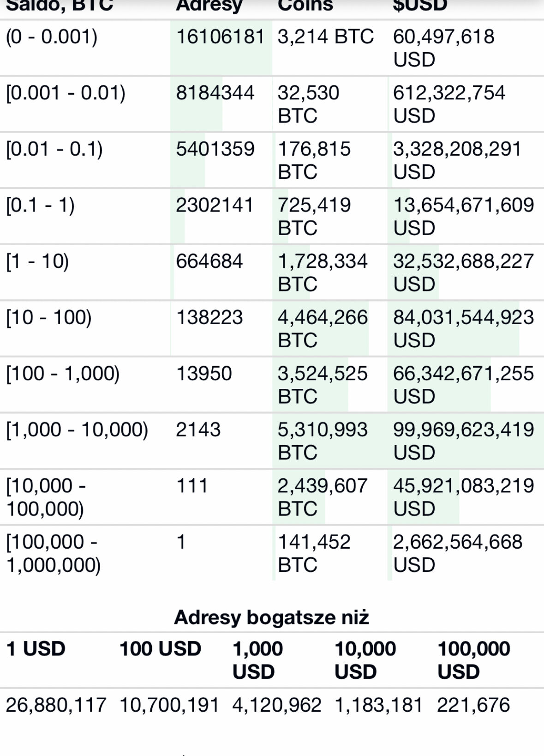Select the [0.1 - 1) balance range
Image resolution: width=544 pixels, height=756 pixels.
[x=40, y=205]
